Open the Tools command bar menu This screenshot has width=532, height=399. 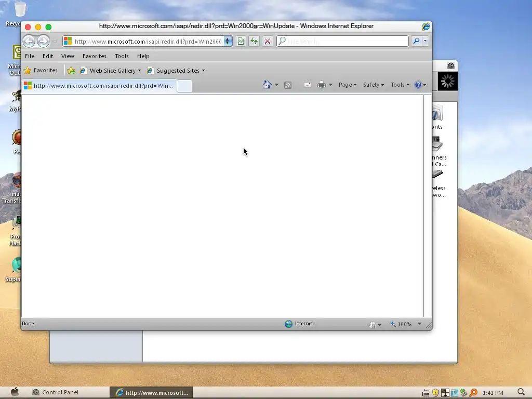(x=400, y=85)
